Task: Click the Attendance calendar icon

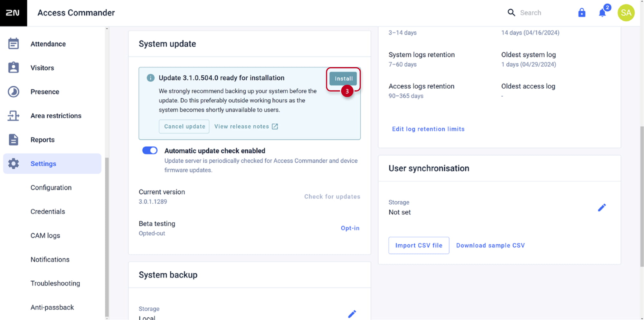Action: point(14,44)
